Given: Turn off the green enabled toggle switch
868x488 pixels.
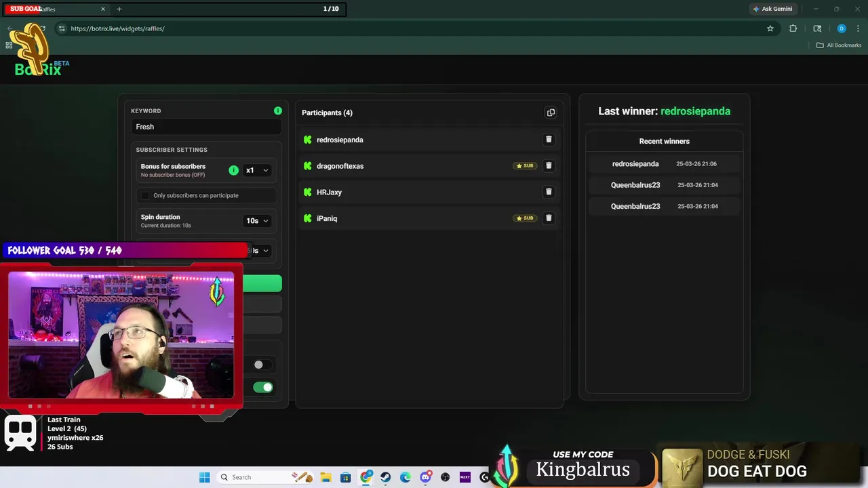Looking at the screenshot, I should point(263,387).
